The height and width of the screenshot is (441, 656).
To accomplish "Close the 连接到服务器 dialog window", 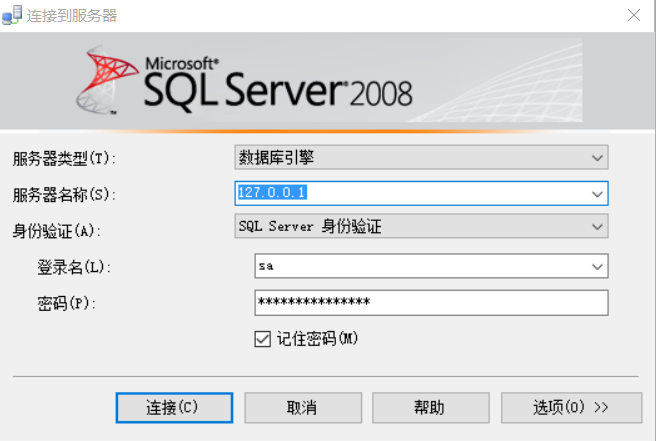I will coord(634,15).
